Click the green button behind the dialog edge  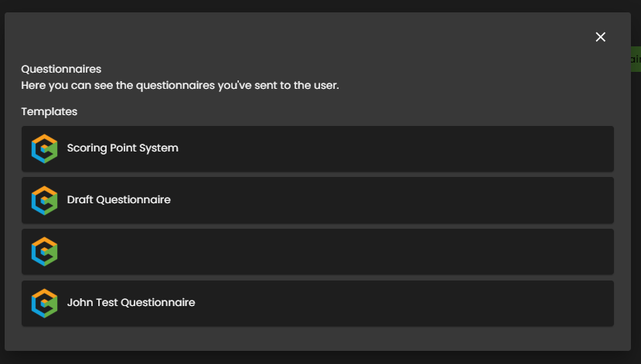636,60
